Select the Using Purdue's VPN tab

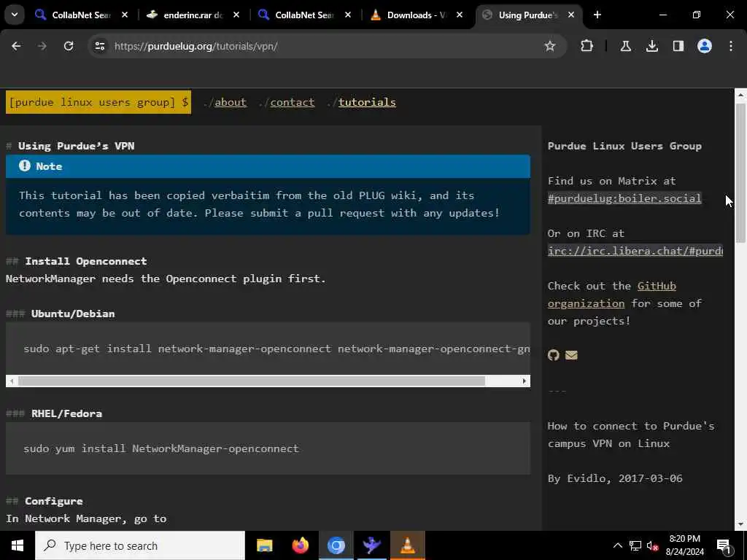tap(527, 15)
